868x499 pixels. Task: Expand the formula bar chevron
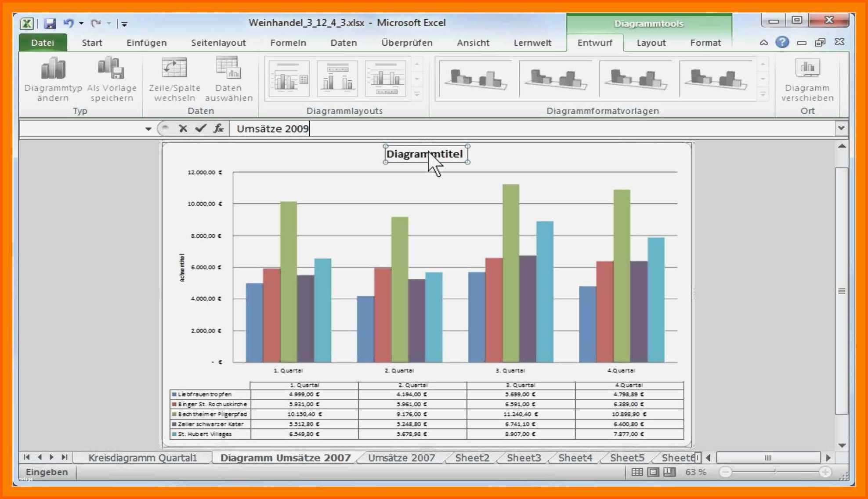pos(841,128)
